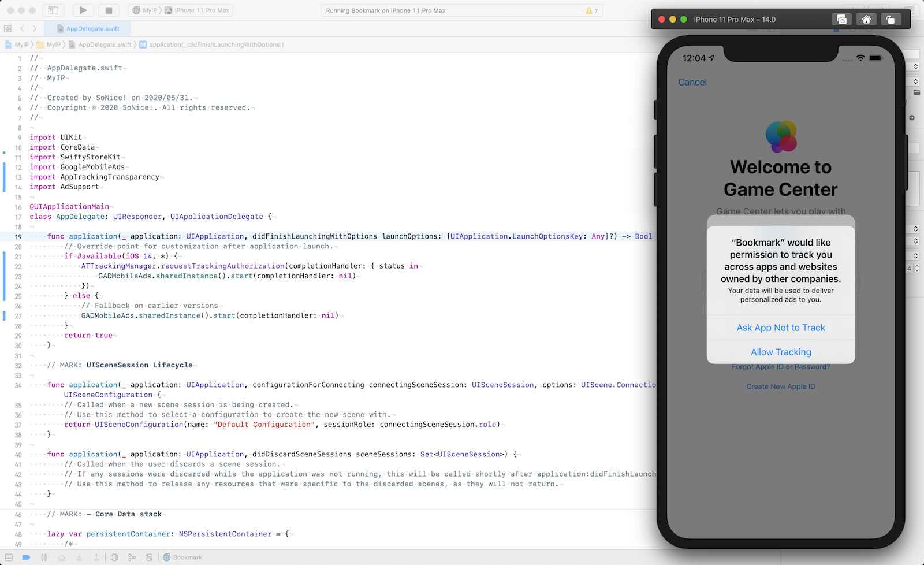Click the Step Out debug icon
924x565 pixels.
(x=96, y=557)
